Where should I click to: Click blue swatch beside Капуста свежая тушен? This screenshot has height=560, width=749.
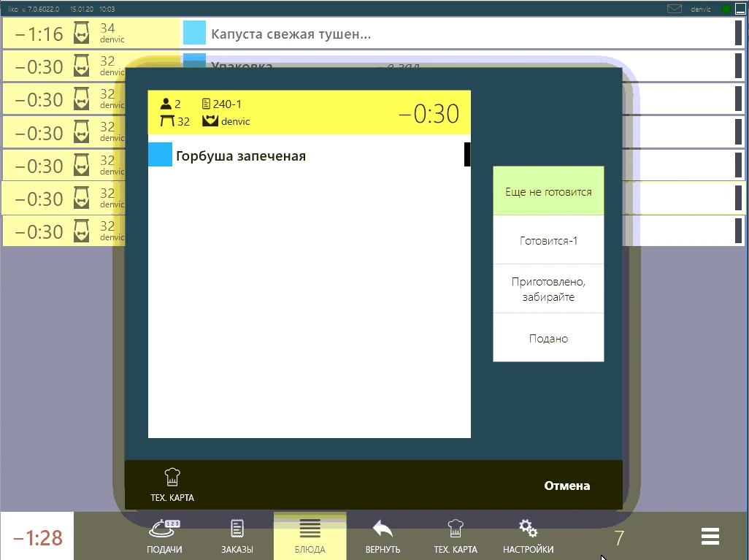tap(194, 33)
